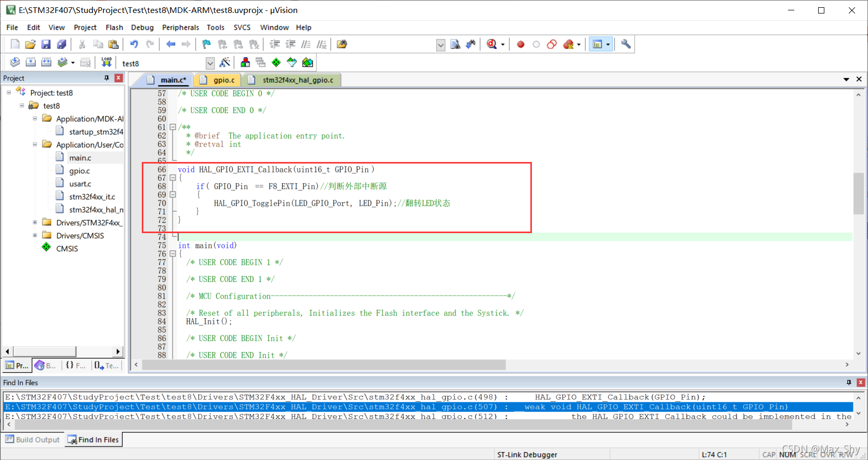Open the search combo box dropdown in toolbar
868x460 pixels.
440,45
